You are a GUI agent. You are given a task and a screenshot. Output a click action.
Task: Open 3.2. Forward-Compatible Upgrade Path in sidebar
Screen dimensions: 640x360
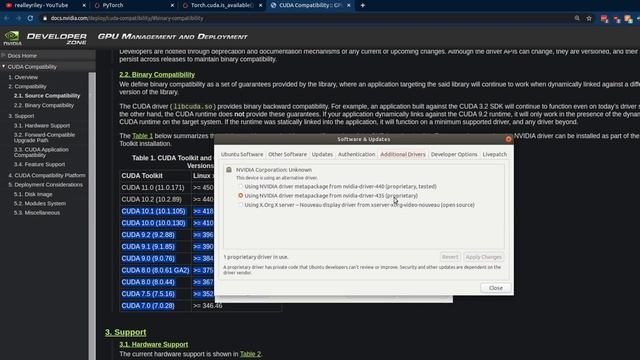[x=44, y=138]
